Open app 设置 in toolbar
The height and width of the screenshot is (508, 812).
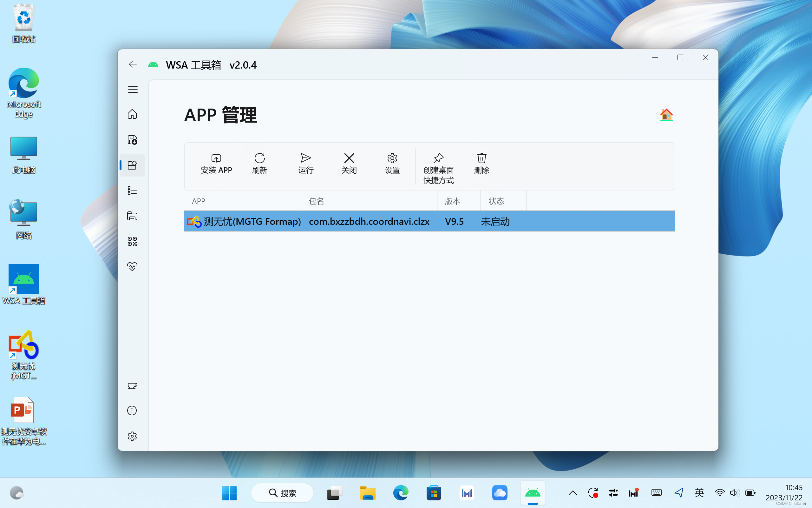pos(392,164)
